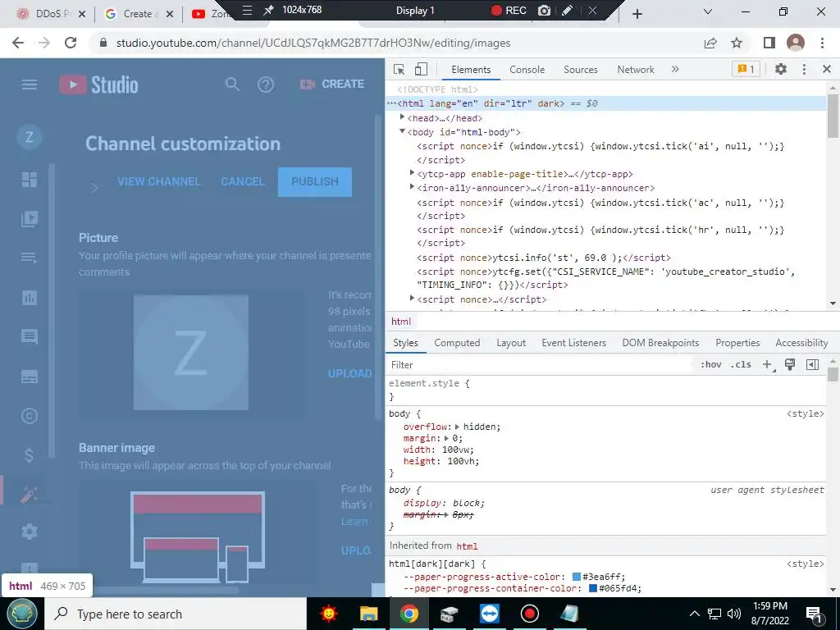Screen dimensions: 840x630
Task: Collapse the body html-body node
Action: coord(402,131)
